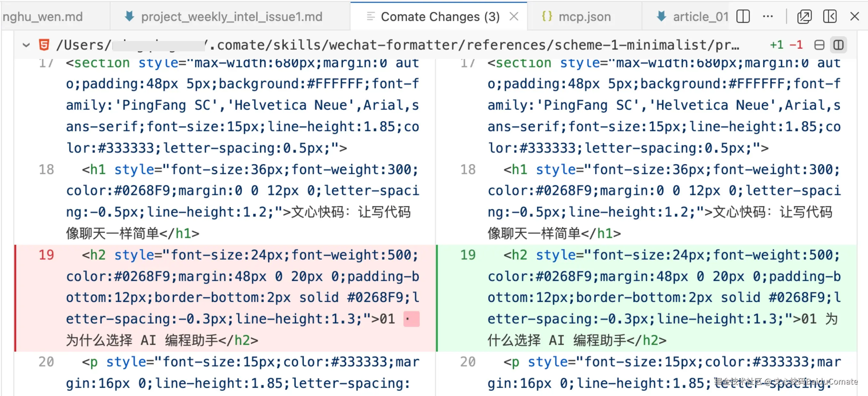Screen dimensions: 868x396
Task: Split the editor with the split icon
Action: click(743, 17)
